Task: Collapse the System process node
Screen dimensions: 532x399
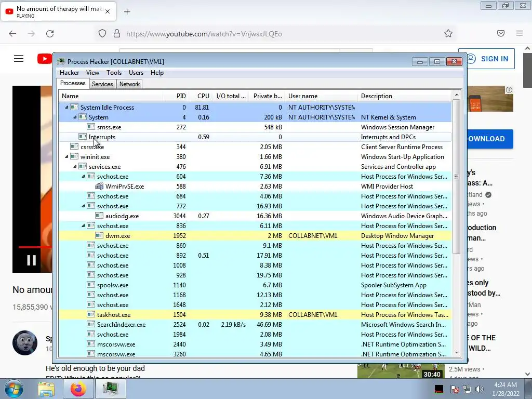Action: coord(75,117)
